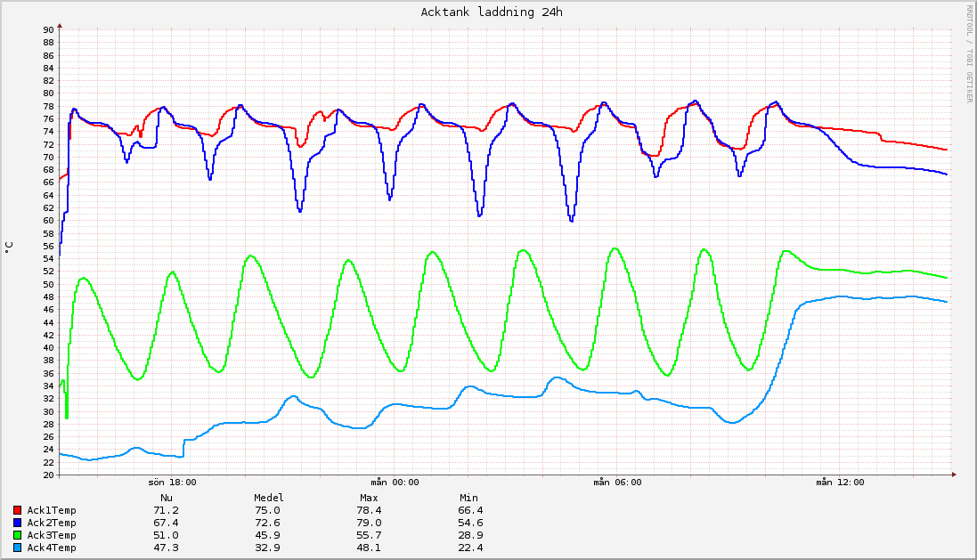Click the 'Min' column header

click(469, 498)
